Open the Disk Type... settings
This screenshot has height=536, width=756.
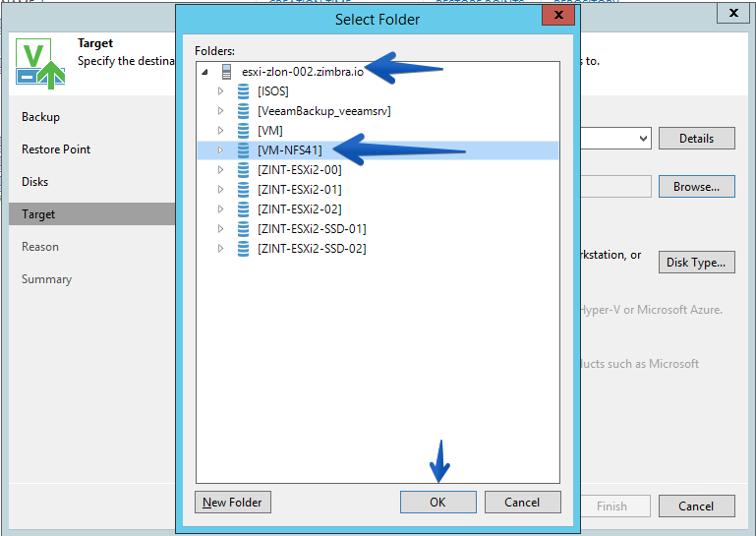696,262
